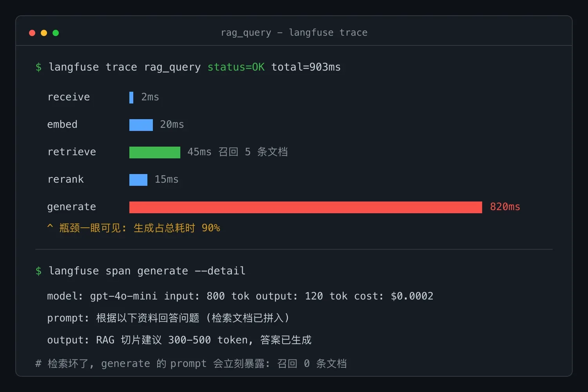
Task: Click the 'retrieve' span label
Action: (x=72, y=152)
